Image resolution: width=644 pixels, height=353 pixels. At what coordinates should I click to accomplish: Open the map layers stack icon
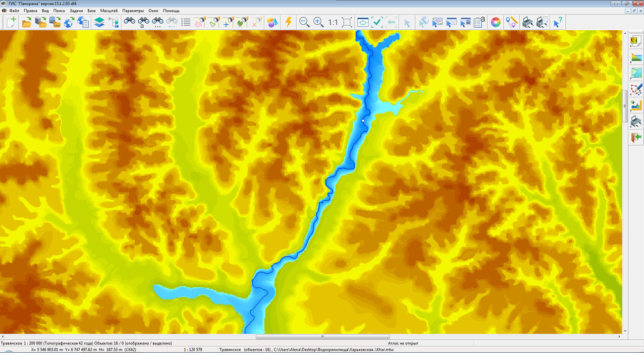pyautogui.click(x=99, y=22)
